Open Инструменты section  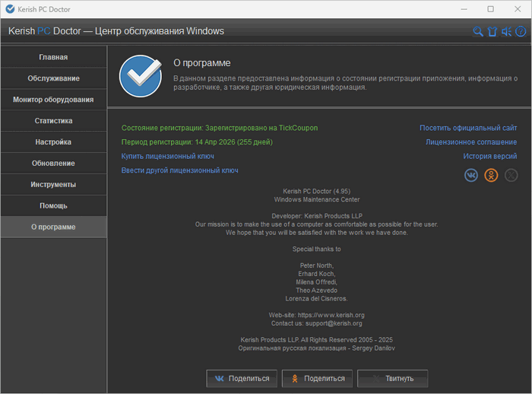(53, 184)
